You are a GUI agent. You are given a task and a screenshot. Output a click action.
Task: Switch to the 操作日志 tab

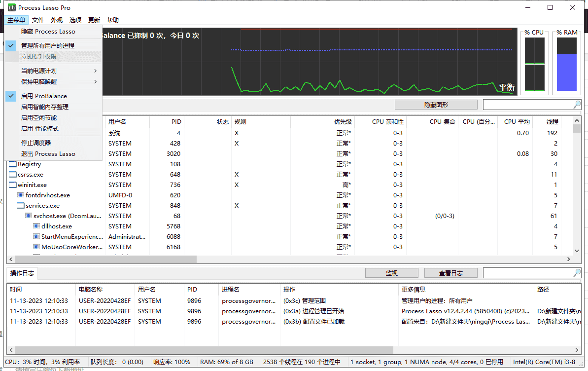pyautogui.click(x=21, y=273)
